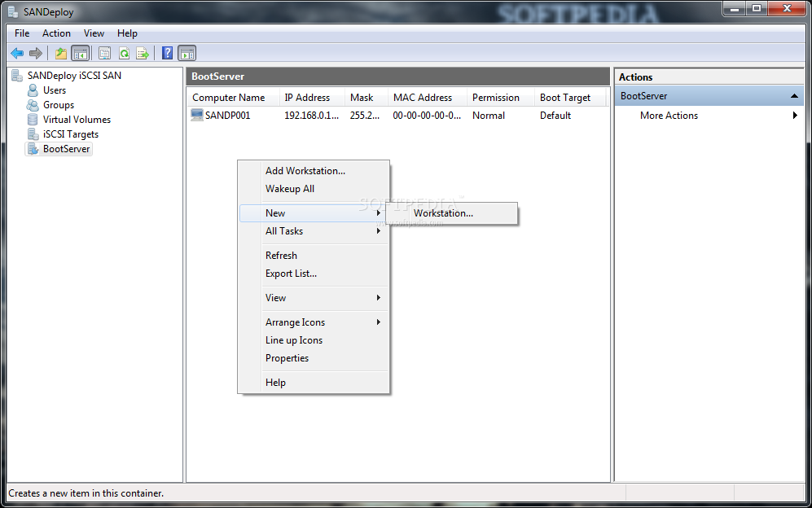Screen dimensions: 812x508
Task: Sort by Permission column header
Action: (500, 98)
